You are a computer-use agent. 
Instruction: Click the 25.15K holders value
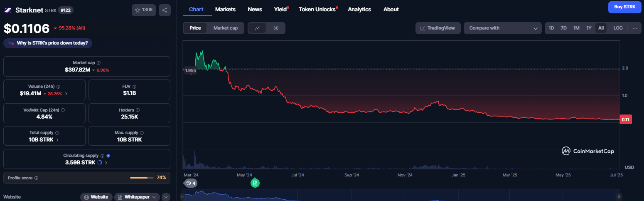pyautogui.click(x=129, y=117)
